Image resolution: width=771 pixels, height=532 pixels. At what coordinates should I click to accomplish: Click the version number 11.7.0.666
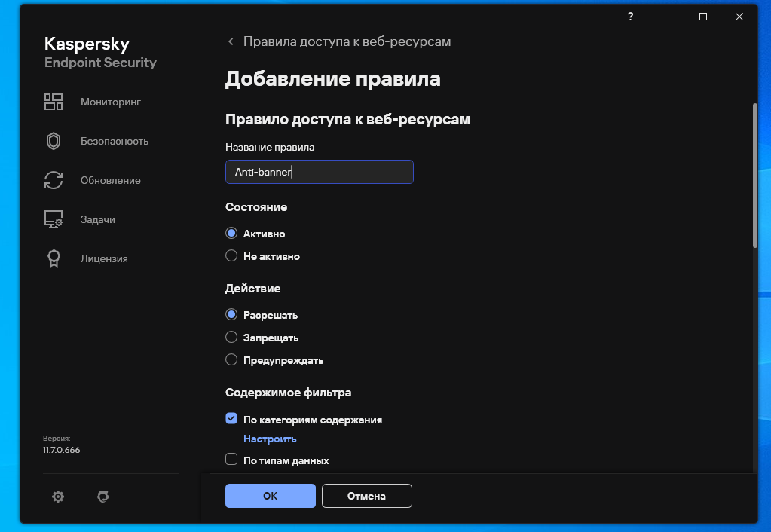coord(62,450)
